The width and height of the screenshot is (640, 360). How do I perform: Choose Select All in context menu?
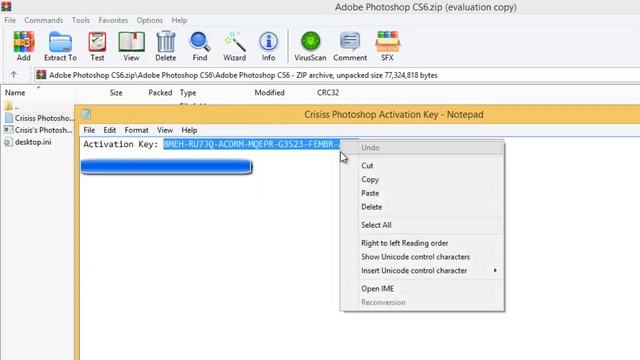(422, 225)
